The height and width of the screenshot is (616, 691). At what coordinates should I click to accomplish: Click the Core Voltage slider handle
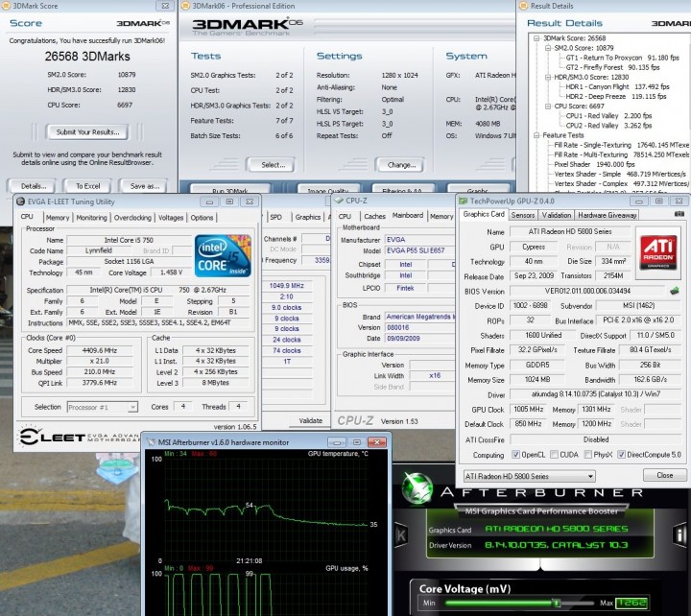[557, 603]
